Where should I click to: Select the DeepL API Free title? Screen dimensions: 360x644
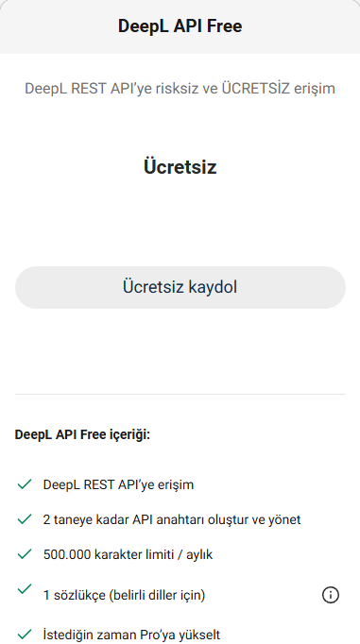coord(180,25)
